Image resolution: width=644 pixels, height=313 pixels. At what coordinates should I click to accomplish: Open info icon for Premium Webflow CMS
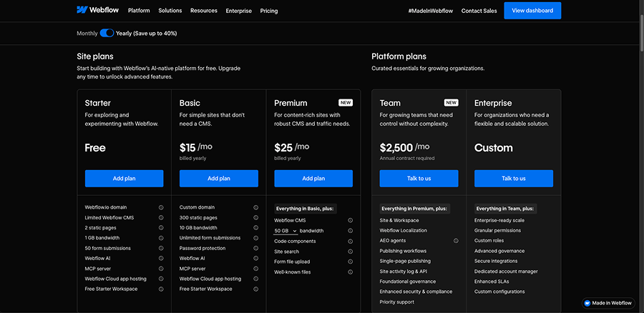[351, 220]
